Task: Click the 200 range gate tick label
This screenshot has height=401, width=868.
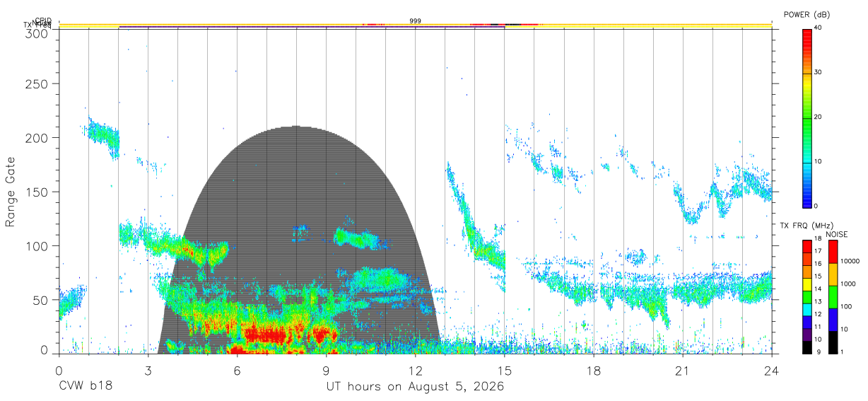Action: (37, 137)
